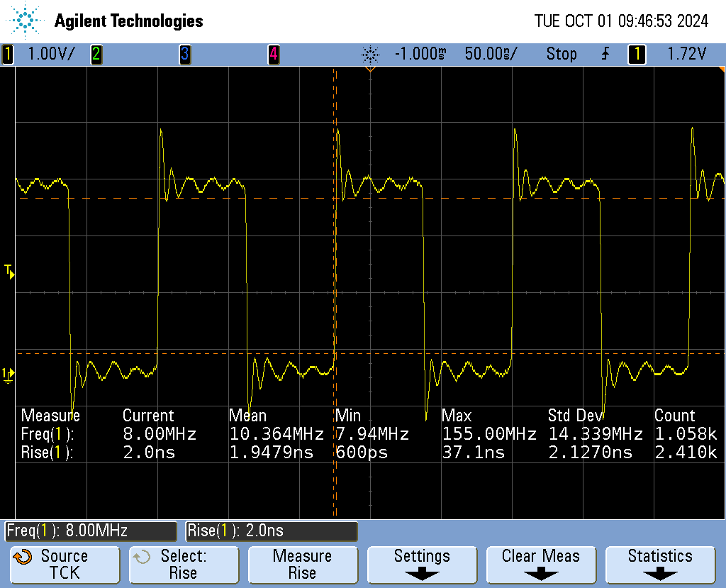Click the channel 1 ground level marker

[8, 374]
